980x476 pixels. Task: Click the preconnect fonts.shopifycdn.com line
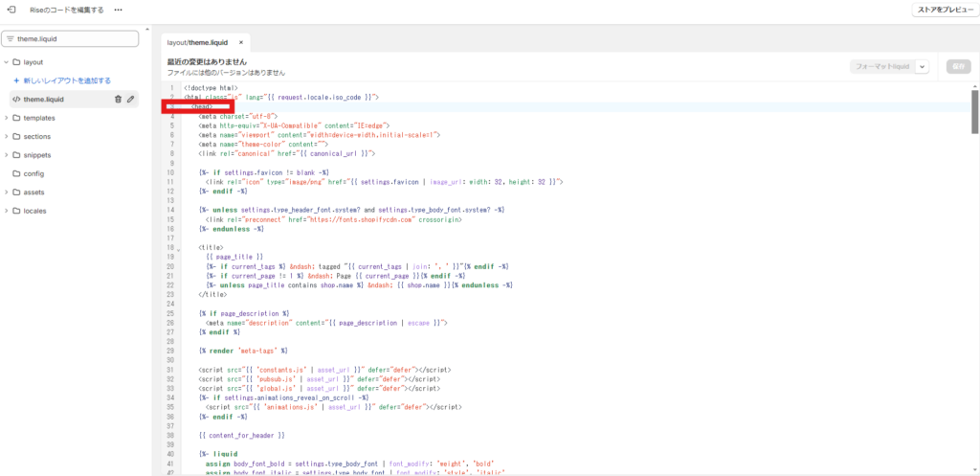pos(334,220)
